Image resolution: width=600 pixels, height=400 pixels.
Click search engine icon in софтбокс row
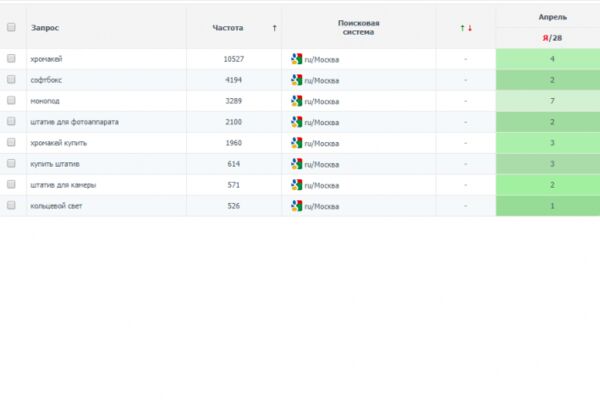point(297,80)
